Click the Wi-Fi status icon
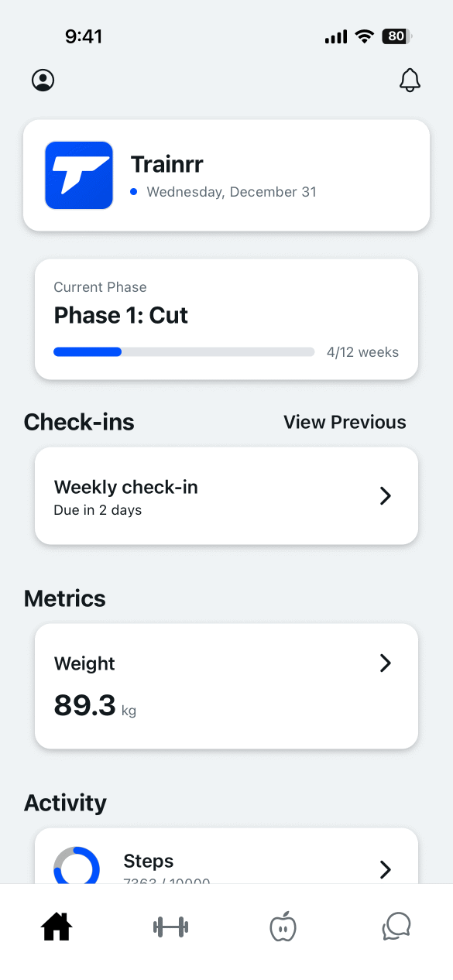 pyautogui.click(x=363, y=36)
